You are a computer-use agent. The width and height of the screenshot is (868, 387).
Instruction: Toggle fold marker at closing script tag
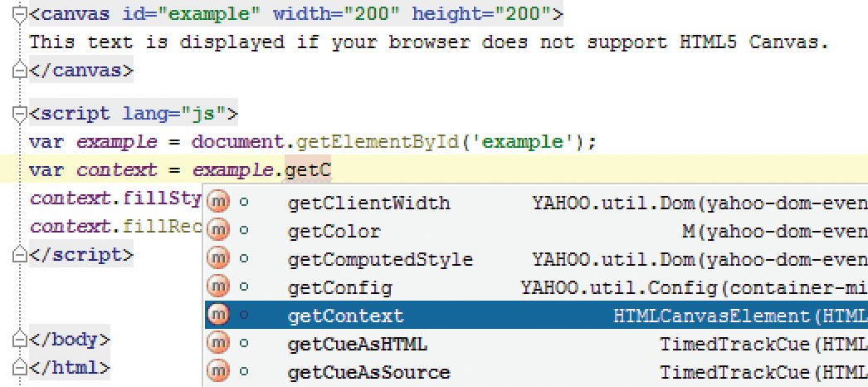[x=21, y=254]
